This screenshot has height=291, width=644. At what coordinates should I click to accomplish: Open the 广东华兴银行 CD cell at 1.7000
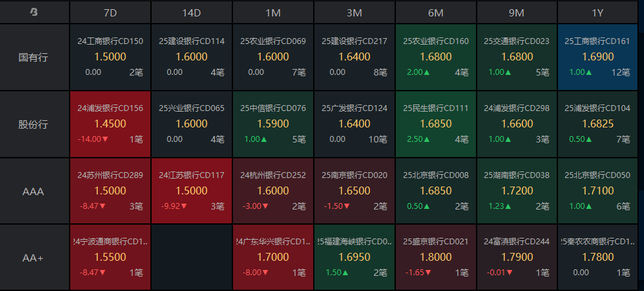click(x=272, y=257)
